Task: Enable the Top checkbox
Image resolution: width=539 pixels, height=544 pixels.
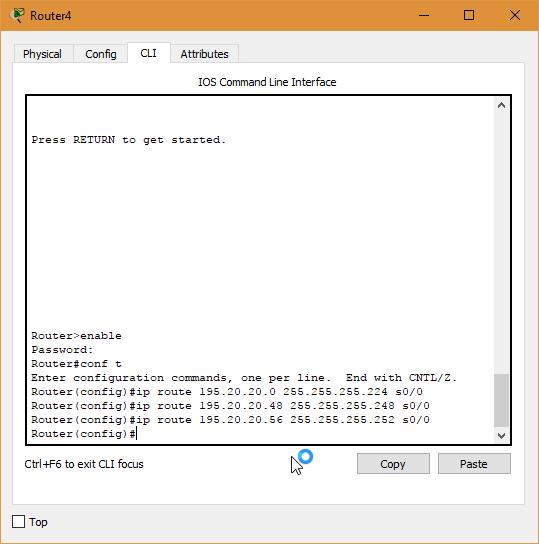Action: point(18,522)
